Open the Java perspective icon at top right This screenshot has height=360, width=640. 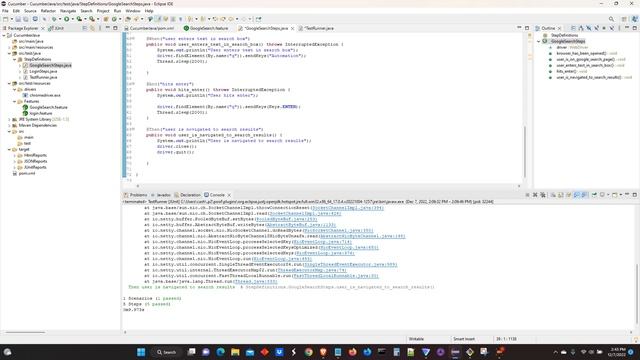point(634,19)
